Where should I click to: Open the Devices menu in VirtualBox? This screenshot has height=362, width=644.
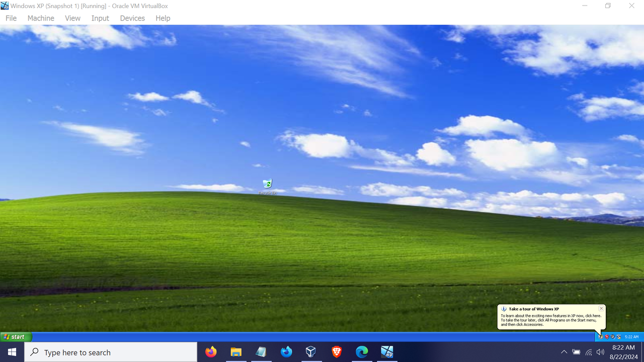(132, 18)
